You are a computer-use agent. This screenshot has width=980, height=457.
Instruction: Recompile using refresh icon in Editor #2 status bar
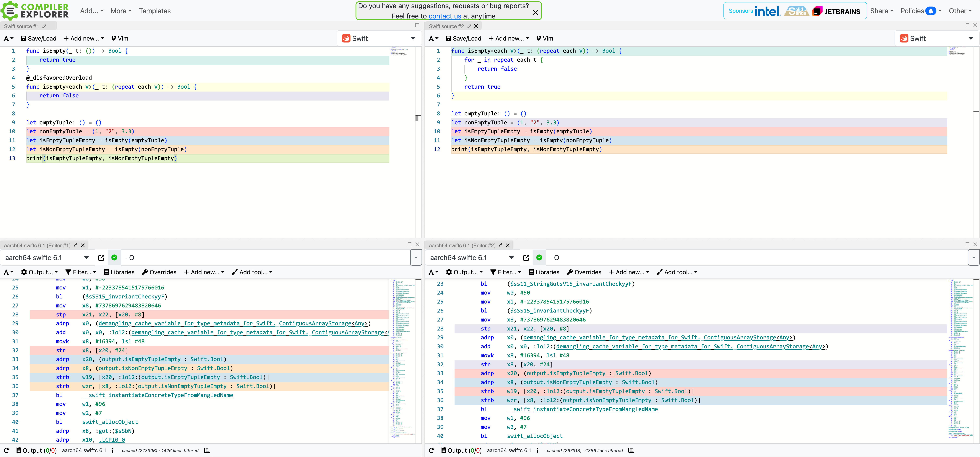click(x=431, y=450)
